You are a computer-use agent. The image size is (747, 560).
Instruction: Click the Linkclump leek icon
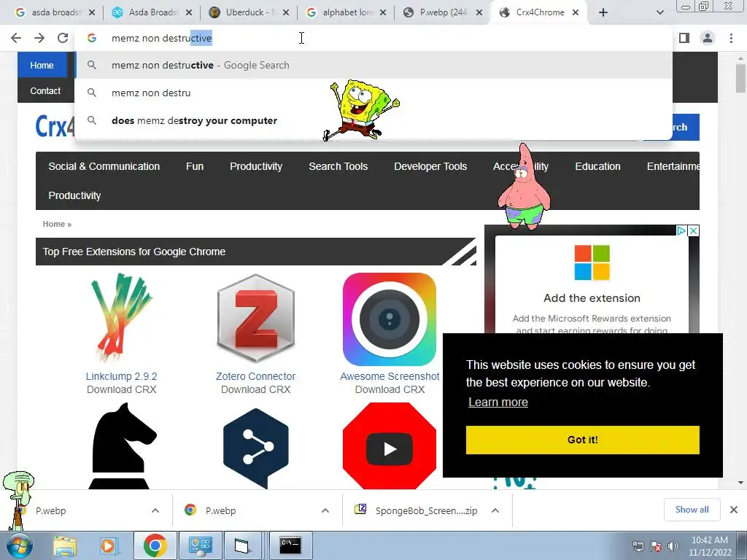pyautogui.click(x=122, y=318)
